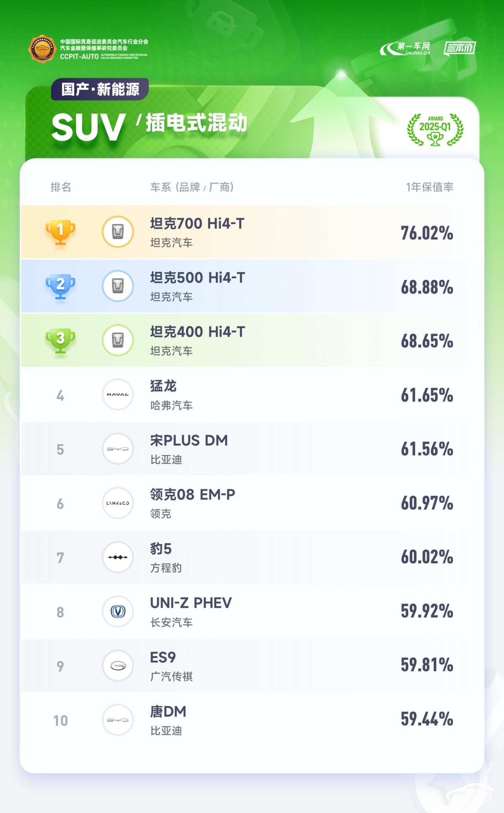Click the blue number 2 trophy icon
This screenshot has width=504, height=813.
click(60, 286)
